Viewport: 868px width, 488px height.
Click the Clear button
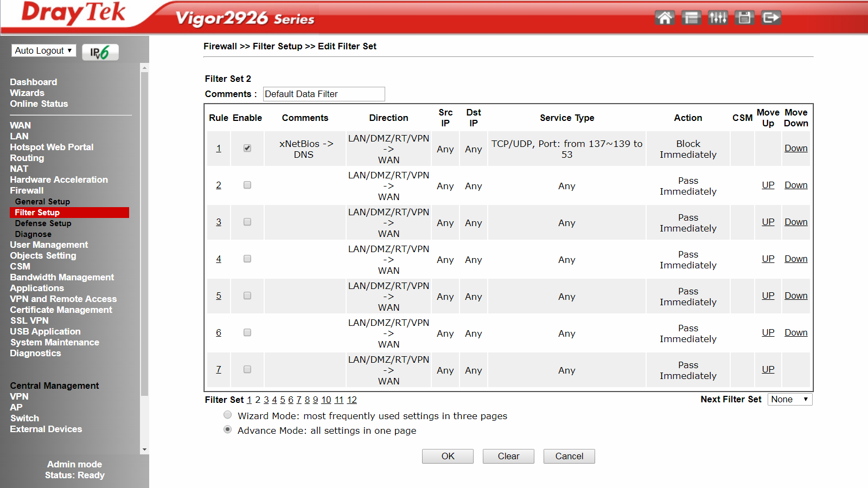(x=508, y=456)
